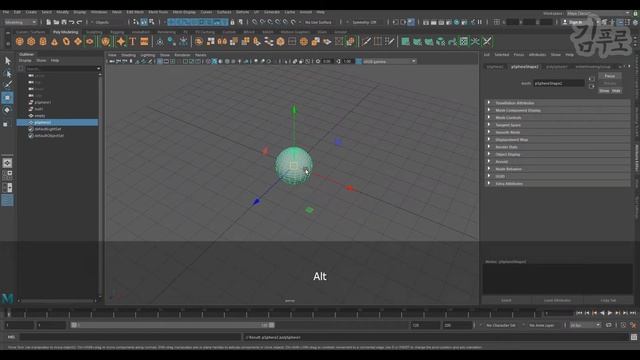The height and width of the screenshot is (360, 640).
Task: Click the time slider current frame marker
Action: (9, 313)
